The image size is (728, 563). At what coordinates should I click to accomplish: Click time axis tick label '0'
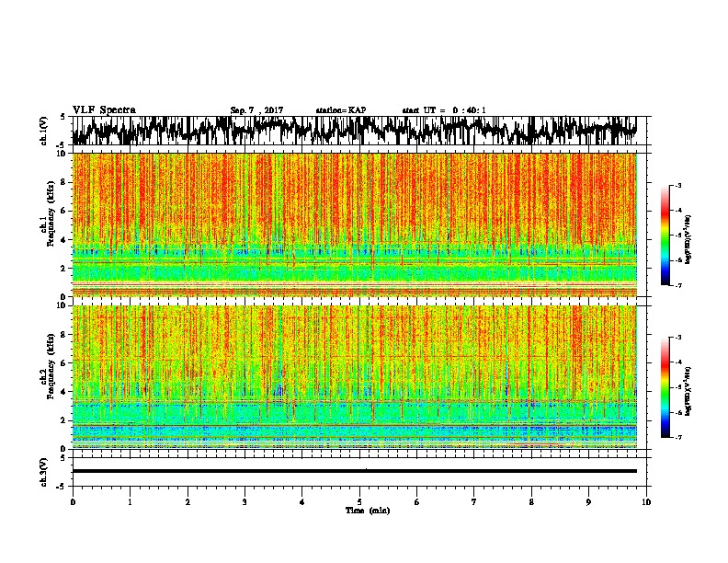[x=73, y=502]
